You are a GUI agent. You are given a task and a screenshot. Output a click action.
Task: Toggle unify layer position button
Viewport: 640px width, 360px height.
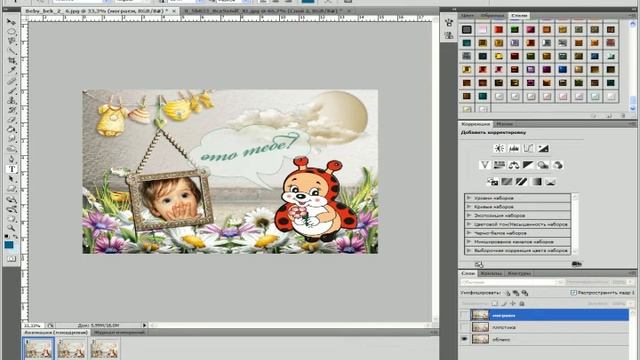point(508,293)
